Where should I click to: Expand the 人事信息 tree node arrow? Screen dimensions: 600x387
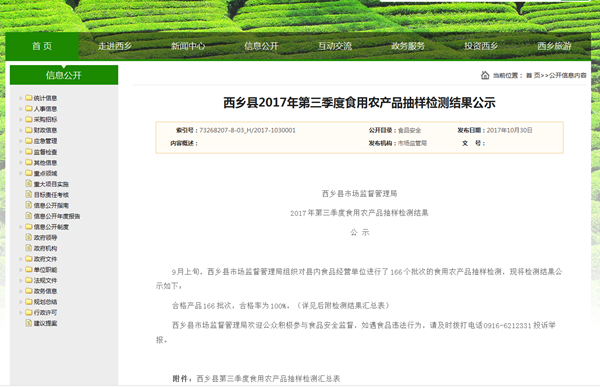tap(21, 109)
